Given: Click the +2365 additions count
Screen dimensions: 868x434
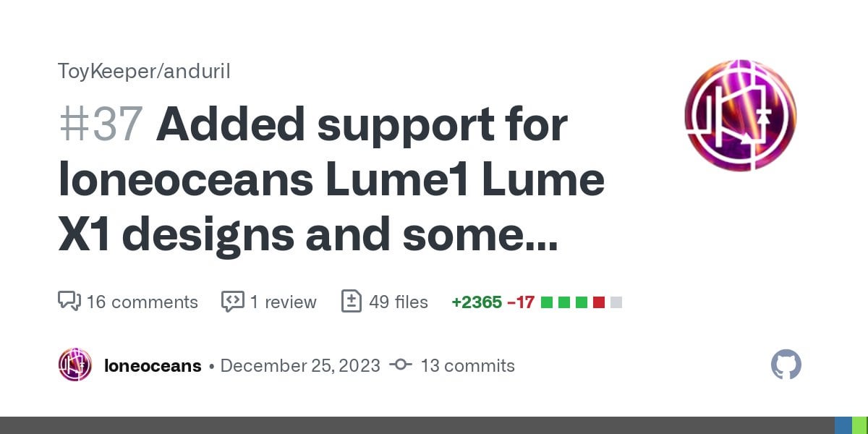Looking at the screenshot, I should click(x=476, y=302).
